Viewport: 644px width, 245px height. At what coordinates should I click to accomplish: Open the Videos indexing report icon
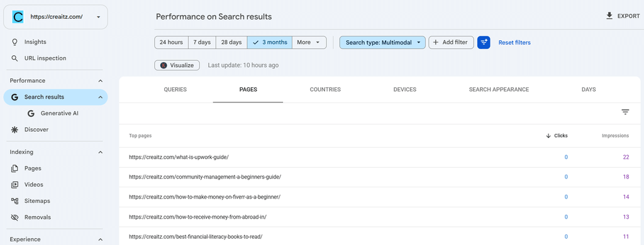click(15, 185)
